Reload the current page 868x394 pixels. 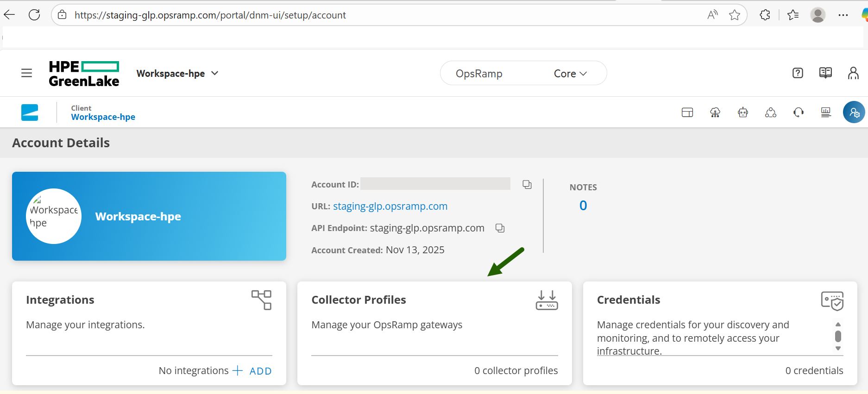click(34, 15)
